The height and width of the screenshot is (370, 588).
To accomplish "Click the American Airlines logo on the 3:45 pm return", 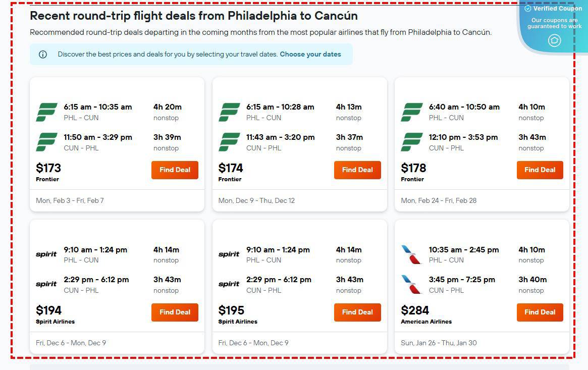I will coord(411,284).
